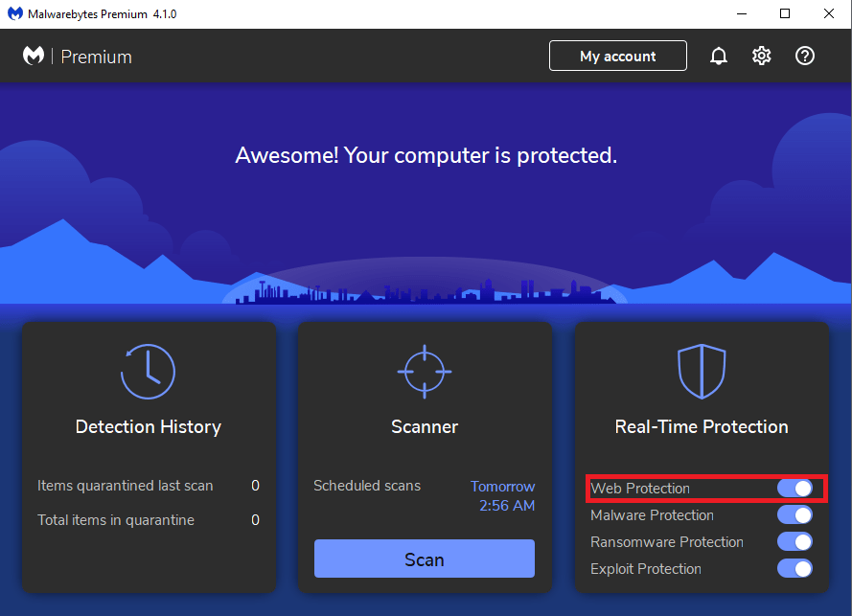
Task: Open the notifications bell icon
Action: tap(719, 56)
